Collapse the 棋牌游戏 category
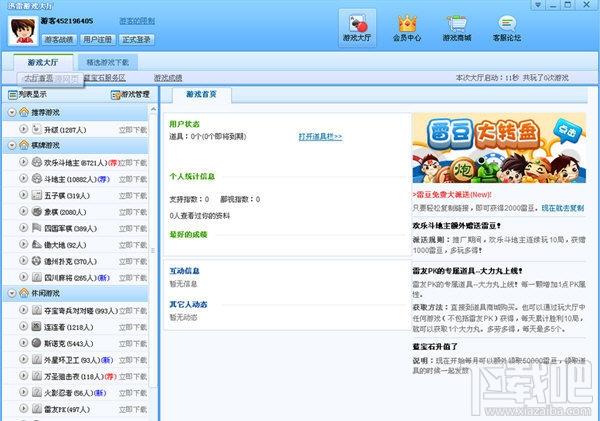The image size is (600, 421). (x=12, y=145)
